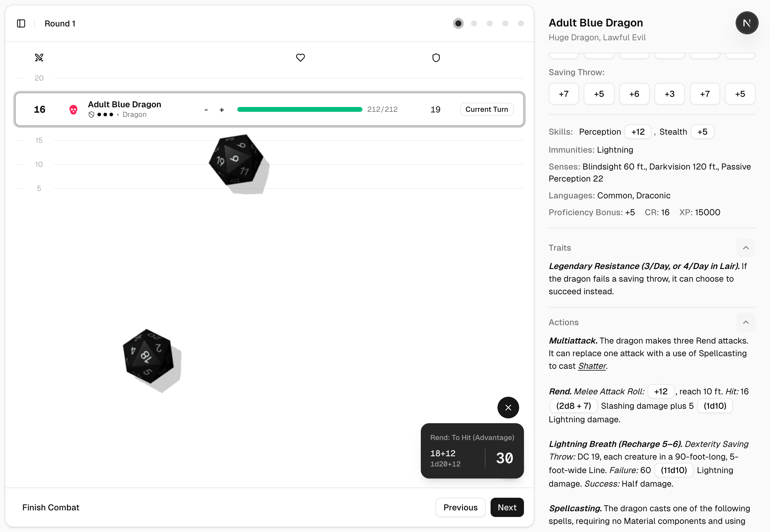Click the heart hit points icon
This screenshot has width=770, height=532.
point(300,58)
